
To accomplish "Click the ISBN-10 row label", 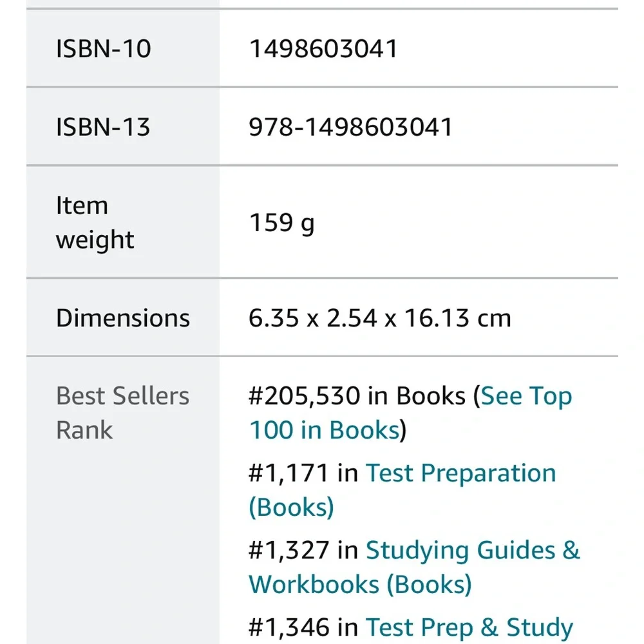I will tap(104, 48).
